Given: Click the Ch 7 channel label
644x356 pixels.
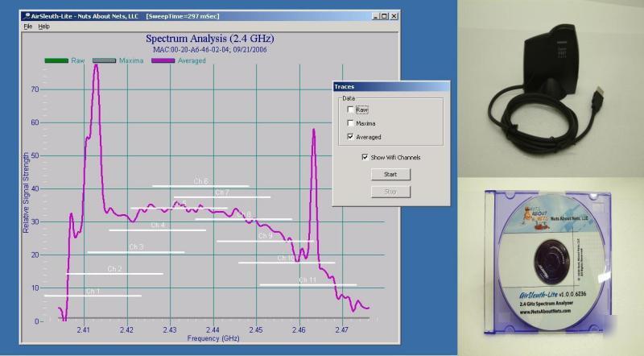Looking at the screenshot, I should click(222, 192).
